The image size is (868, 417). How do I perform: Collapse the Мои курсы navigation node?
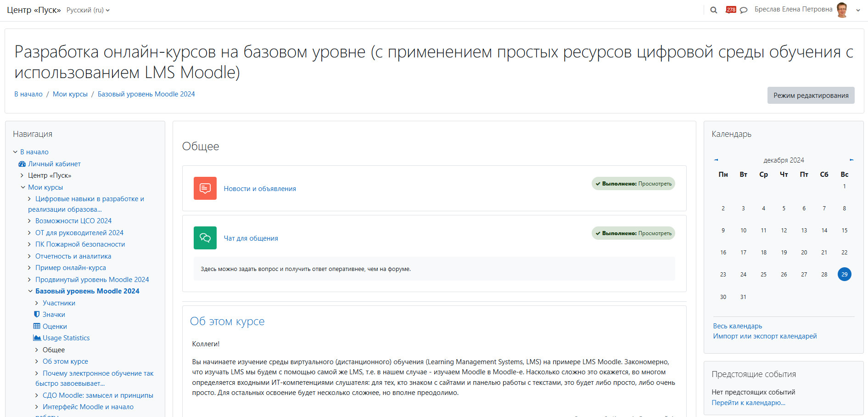(23, 187)
